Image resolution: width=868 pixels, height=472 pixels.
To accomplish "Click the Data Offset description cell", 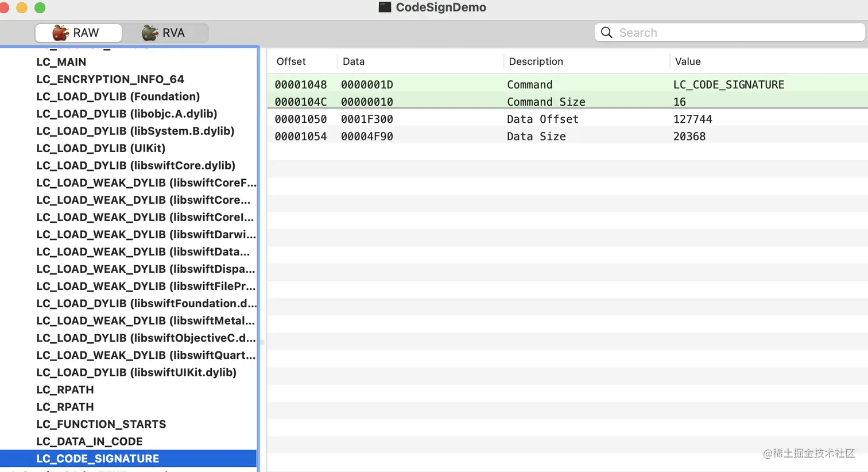I will coord(542,119).
